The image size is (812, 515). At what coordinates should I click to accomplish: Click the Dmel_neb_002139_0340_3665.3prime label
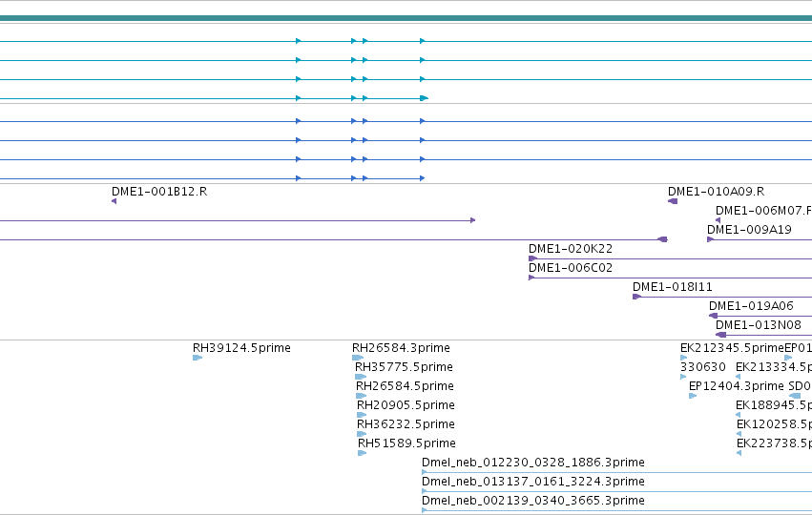(x=533, y=501)
